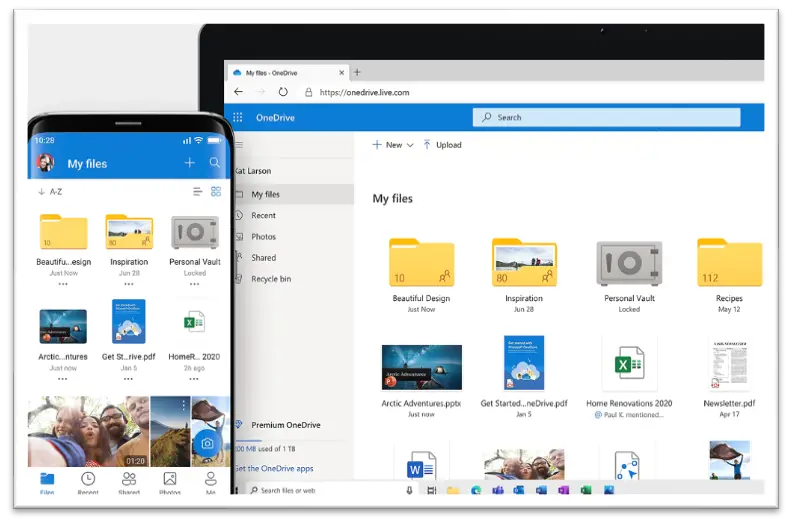The height and width of the screenshot is (522, 791).
Task: Open Excel from the taskbar
Action: [x=586, y=490]
